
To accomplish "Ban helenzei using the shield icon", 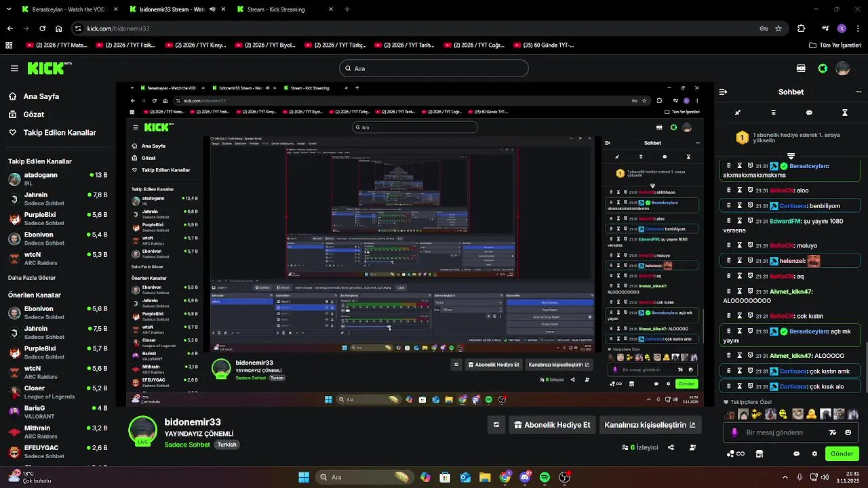I will [750, 261].
